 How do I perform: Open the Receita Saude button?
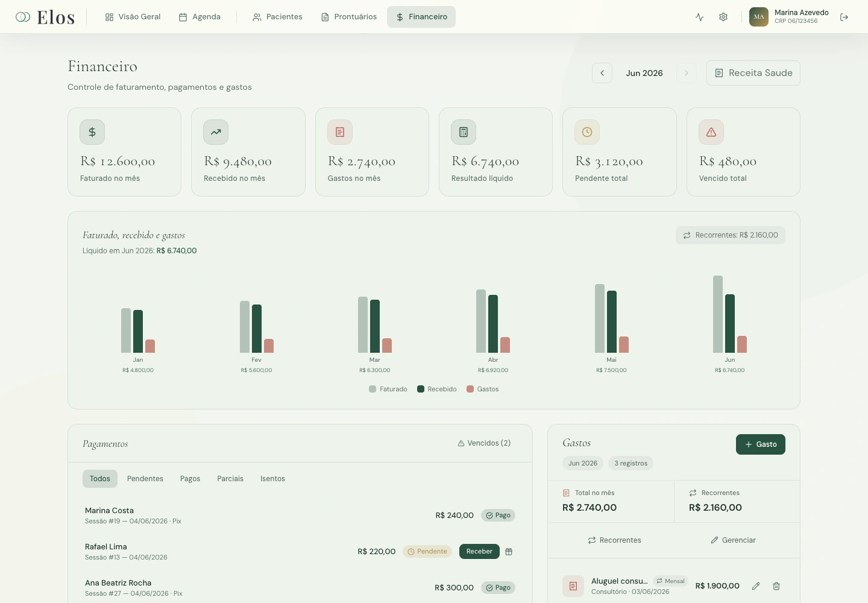[x=753, y=73]
